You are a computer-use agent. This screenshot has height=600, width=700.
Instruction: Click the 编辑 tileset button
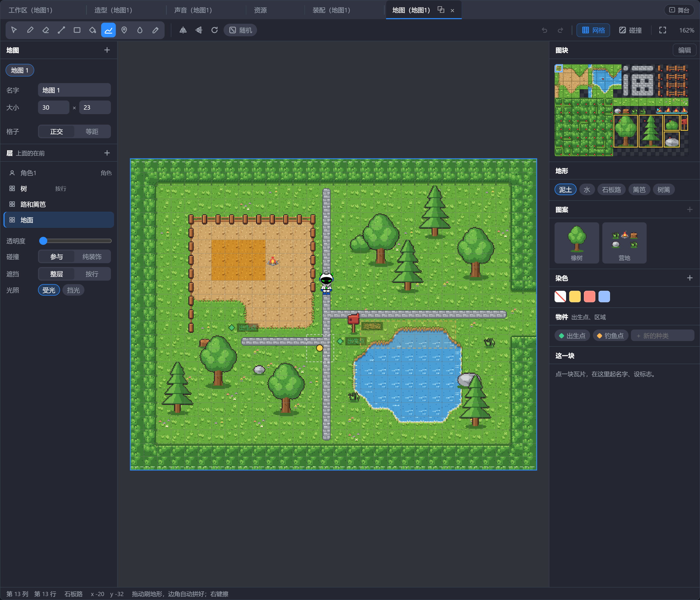click(x=685, y=50)
